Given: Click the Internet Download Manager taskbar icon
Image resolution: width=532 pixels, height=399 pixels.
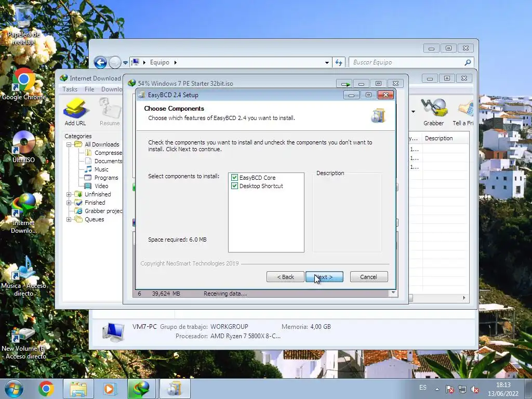Looking at the screenshot, I should tap(141, 389).
